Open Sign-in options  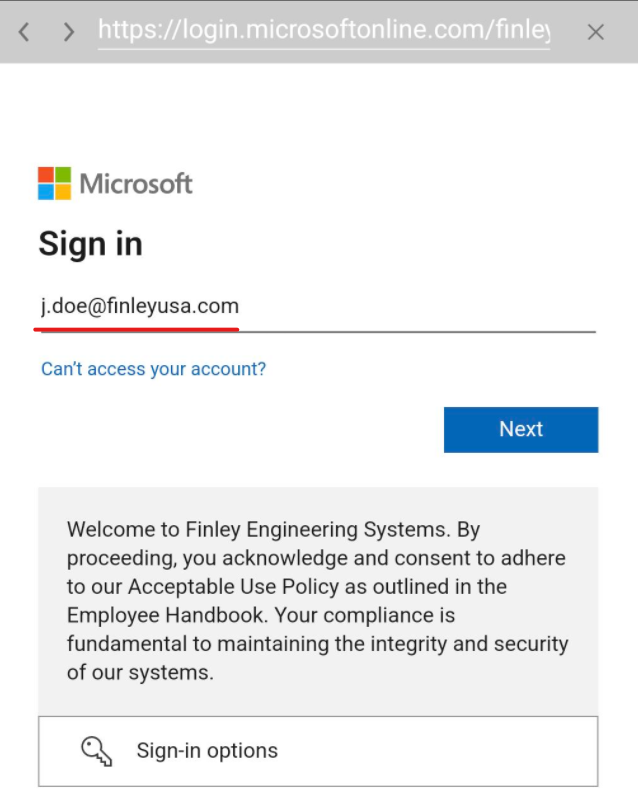click(207, 750)
